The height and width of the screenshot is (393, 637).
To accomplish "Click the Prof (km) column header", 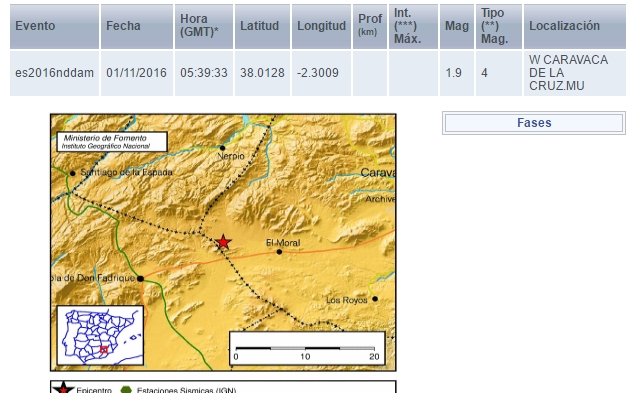I will point(370,26).
